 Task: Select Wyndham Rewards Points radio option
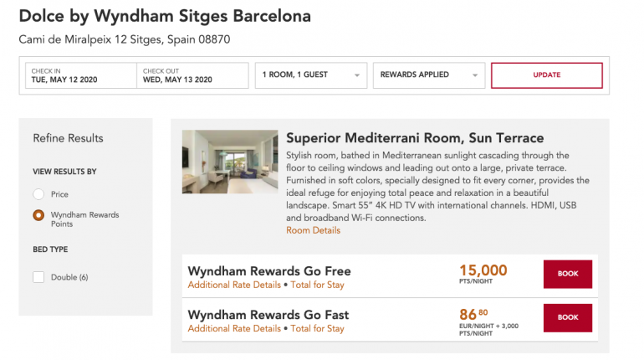click(38, 215)
